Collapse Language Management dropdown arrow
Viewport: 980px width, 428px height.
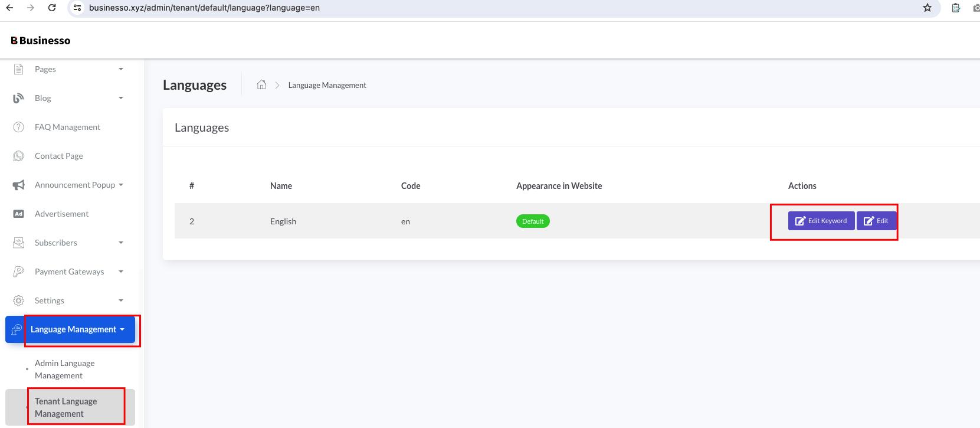pos(122,329)
